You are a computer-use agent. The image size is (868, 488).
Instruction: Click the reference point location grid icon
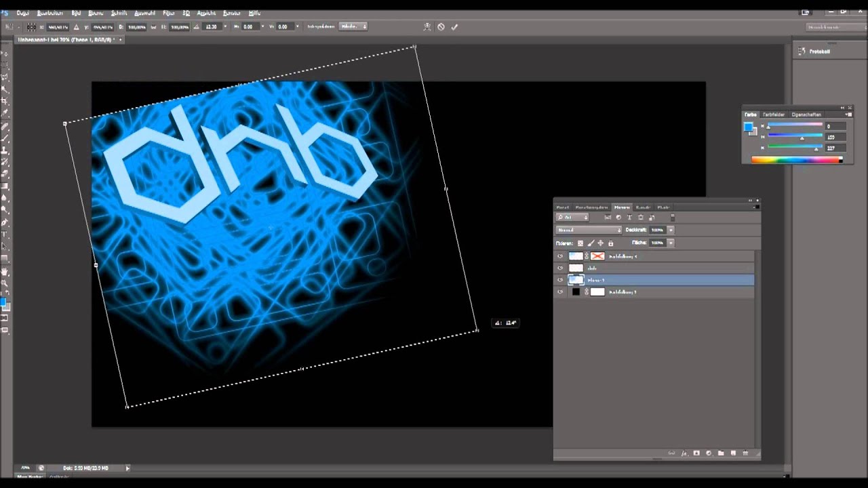(31, 27)
